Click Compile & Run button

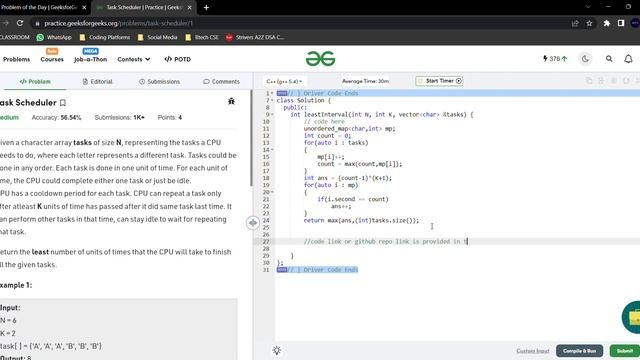click(579, 351)
